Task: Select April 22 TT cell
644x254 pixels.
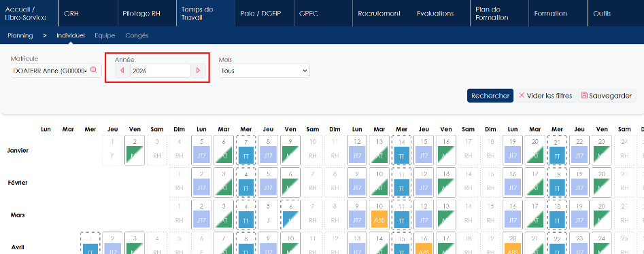Action: tap(557, 243)
